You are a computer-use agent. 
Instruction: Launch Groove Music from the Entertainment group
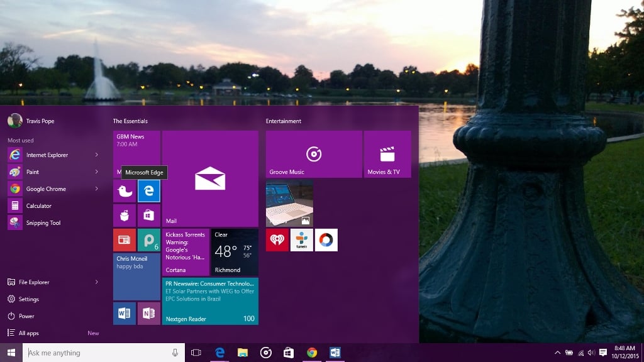click(313, 153)
